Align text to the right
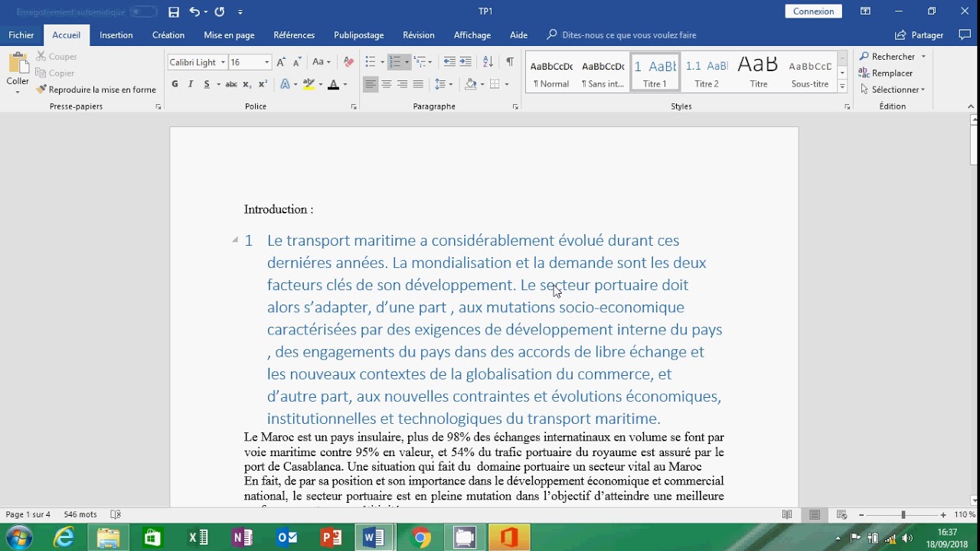The image size is (980, 551). 402,84
